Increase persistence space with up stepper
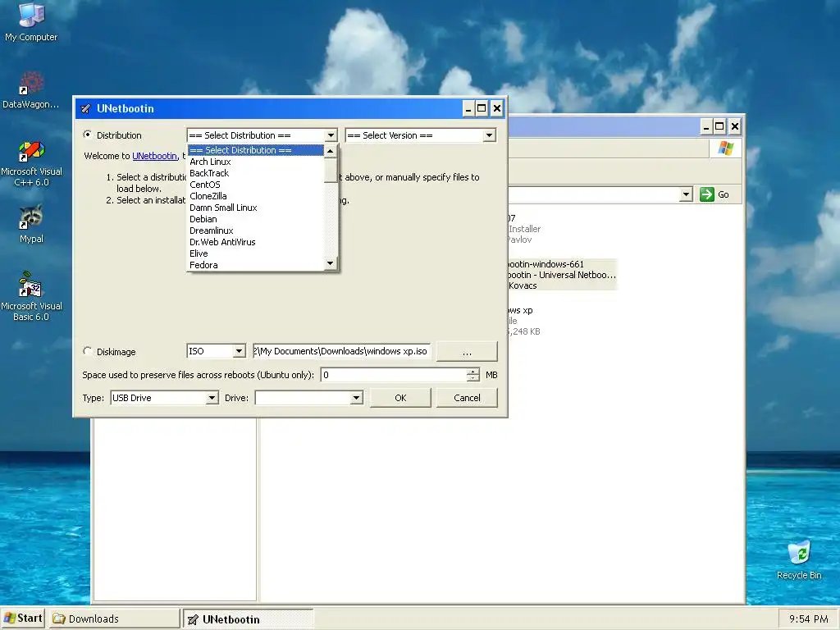This screenshot has width=840, height=630. [x=473, y=371]
